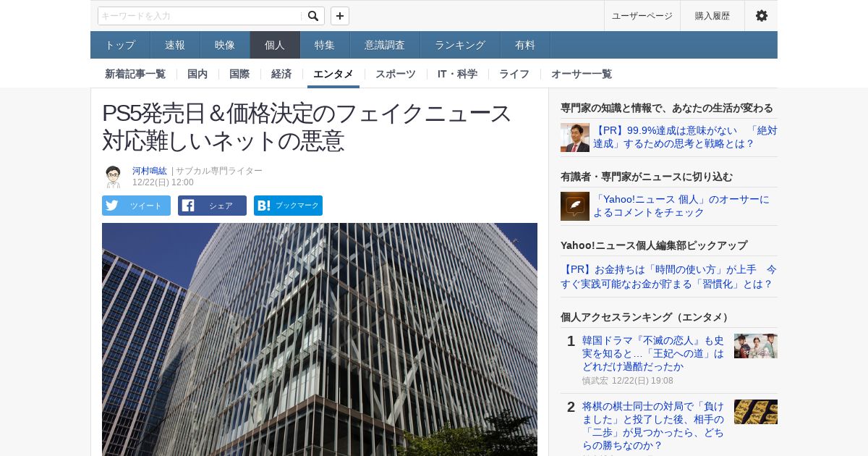Share the article via the Facebook button

tap(212, 206)
